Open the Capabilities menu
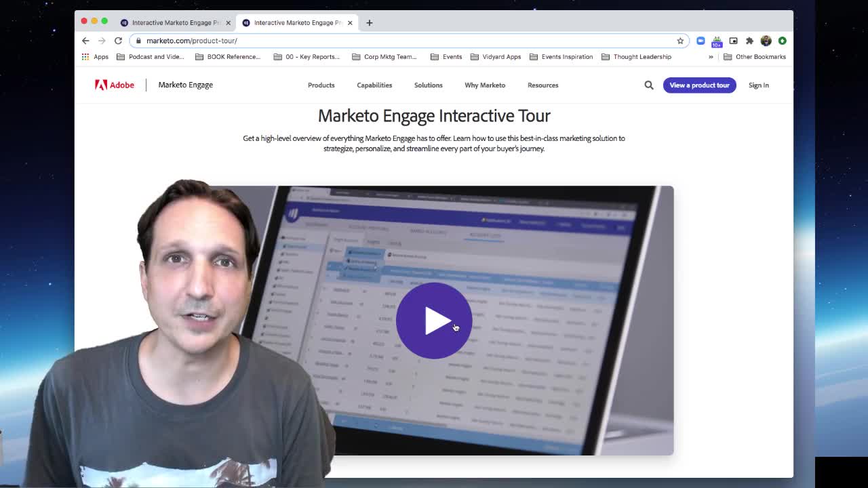Image resolution: width=868 pixels, height=488 pixels. [x=374, y=85]
